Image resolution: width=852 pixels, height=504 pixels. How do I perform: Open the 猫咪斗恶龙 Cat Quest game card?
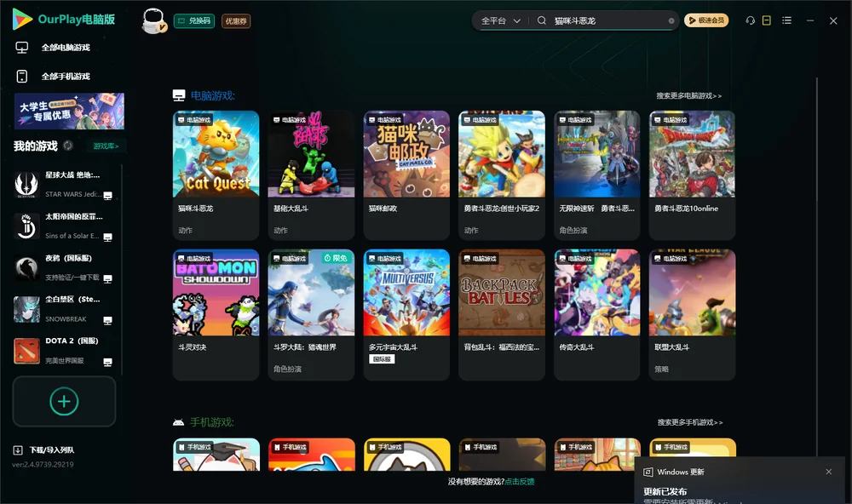coord(216,175)
